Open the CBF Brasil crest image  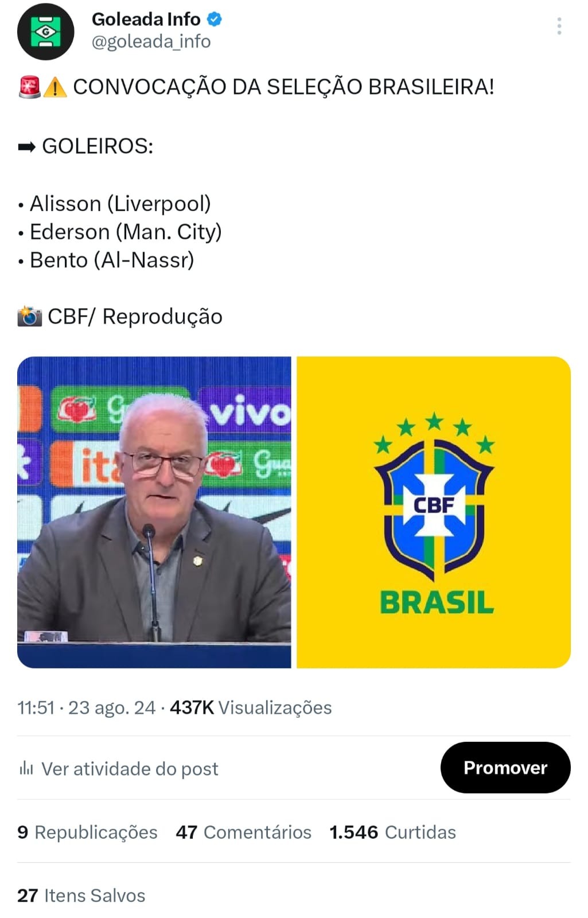click(x=434, y=512)
